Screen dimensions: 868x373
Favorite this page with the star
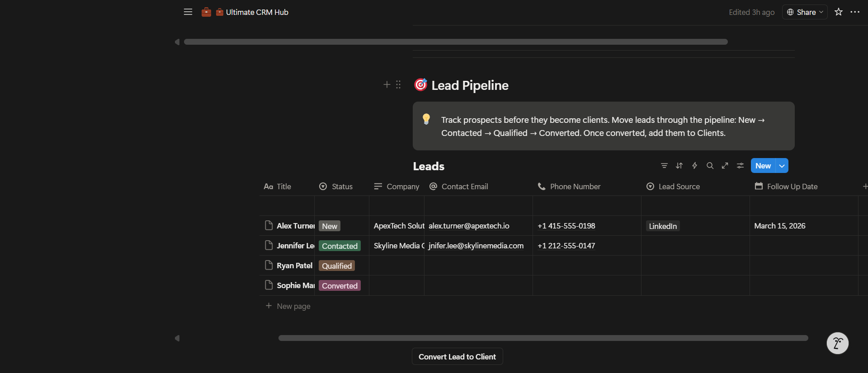[x=839, y=12]
